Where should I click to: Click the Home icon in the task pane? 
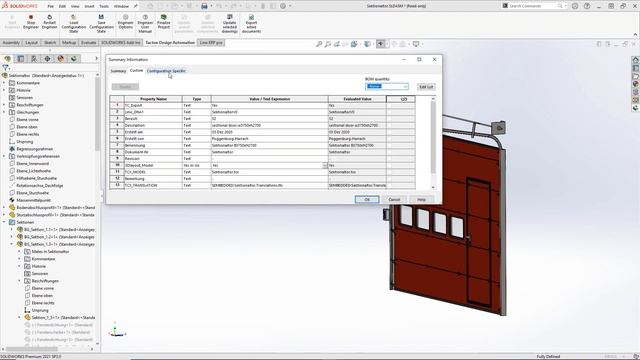click(x=636, y=60)
